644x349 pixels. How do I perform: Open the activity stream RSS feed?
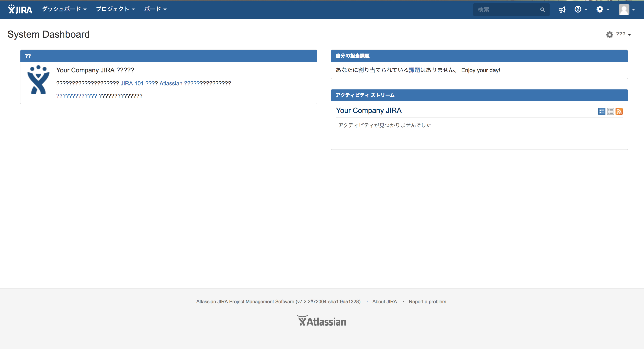619,111
